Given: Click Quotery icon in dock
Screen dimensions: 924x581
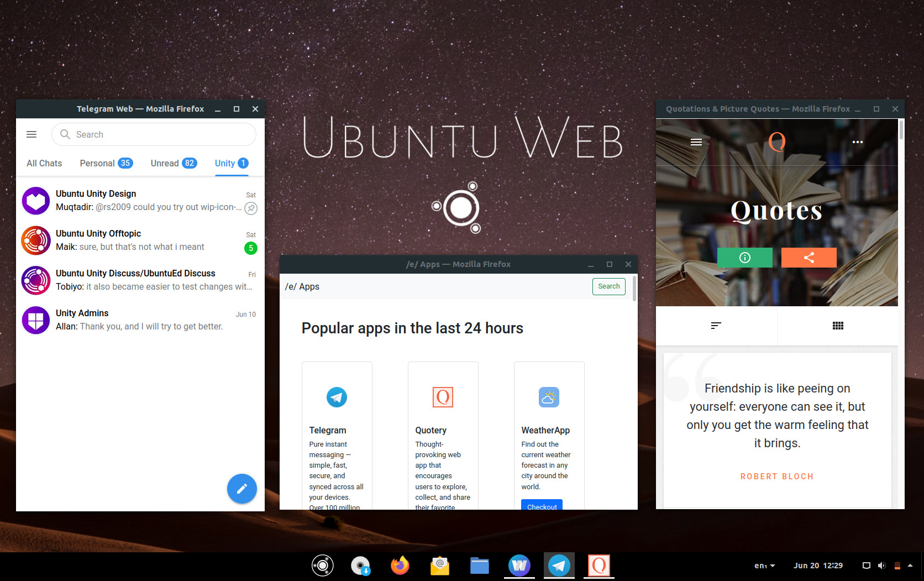Looking at the screenshot, I should pos(599,566).
